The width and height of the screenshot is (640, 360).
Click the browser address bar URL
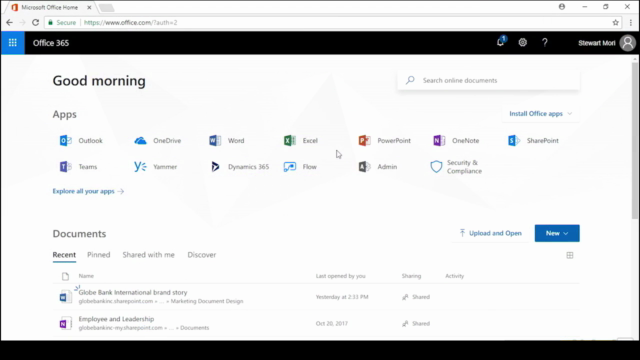click(131, 22)
